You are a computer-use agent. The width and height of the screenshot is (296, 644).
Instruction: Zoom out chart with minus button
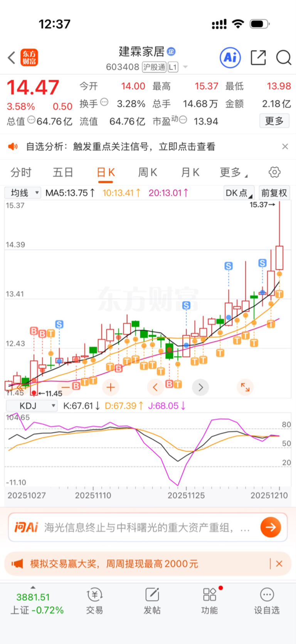pos(66,387)
